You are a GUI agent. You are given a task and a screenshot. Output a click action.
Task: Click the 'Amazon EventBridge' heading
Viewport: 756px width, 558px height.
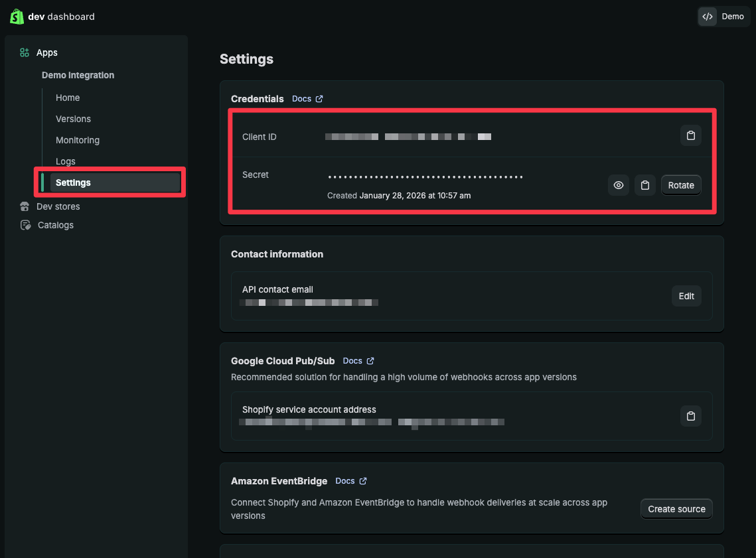279,481
